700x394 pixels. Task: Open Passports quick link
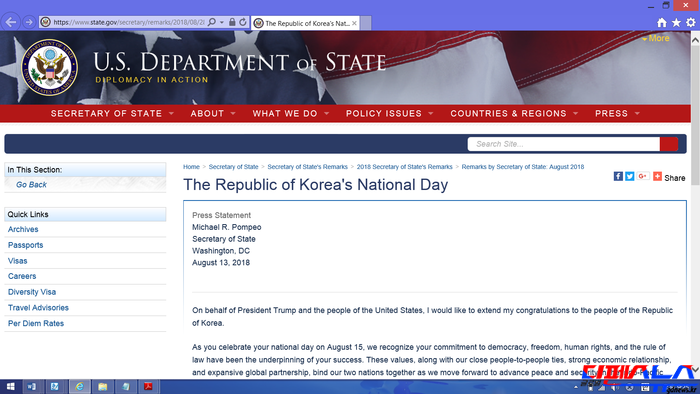25,245
